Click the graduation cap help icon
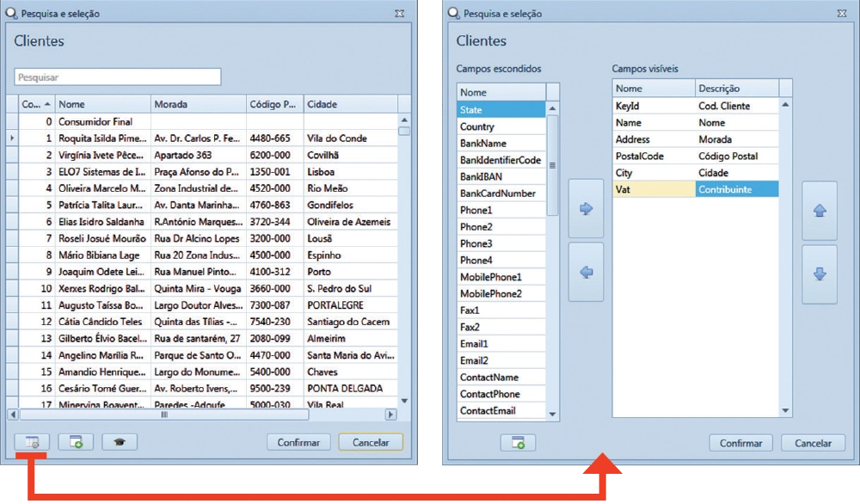This screenshot has width=860, height=504. (x=120, y=442)
